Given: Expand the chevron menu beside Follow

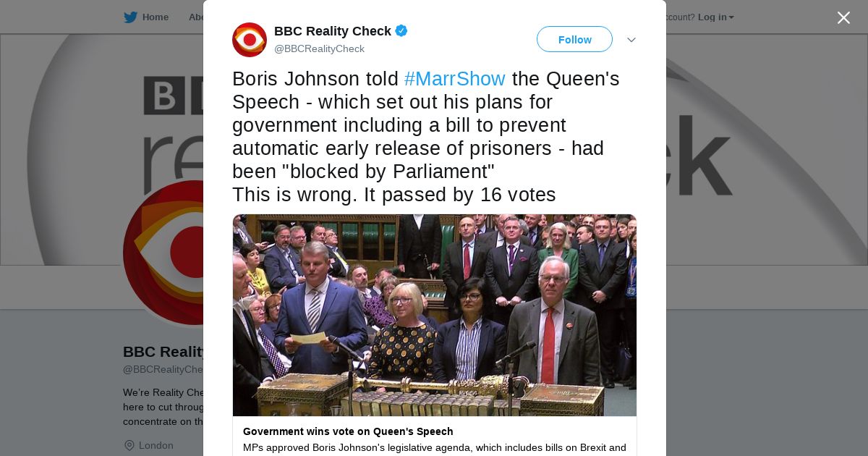Looking at the screenshot, I should click(x=631, y=40).
